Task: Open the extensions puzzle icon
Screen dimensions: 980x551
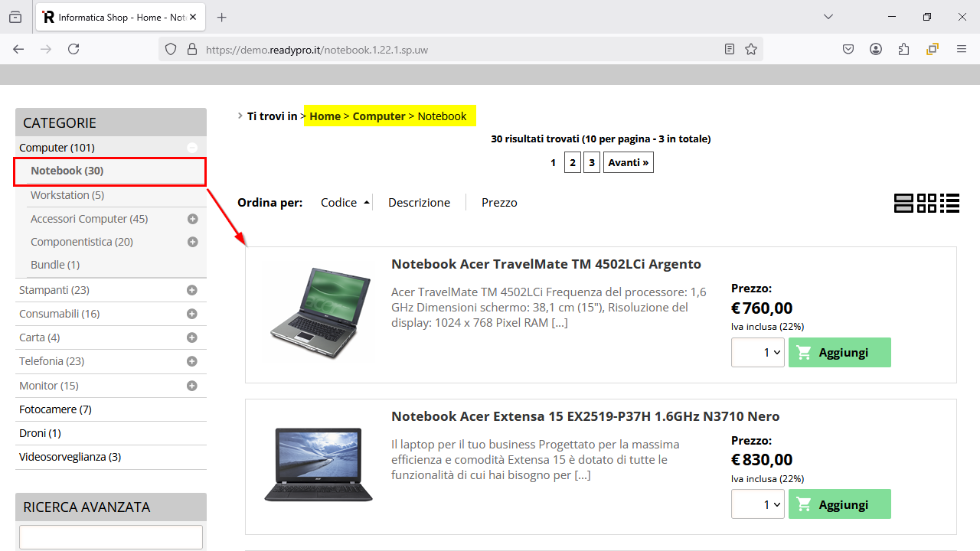Action: point(904,49)
